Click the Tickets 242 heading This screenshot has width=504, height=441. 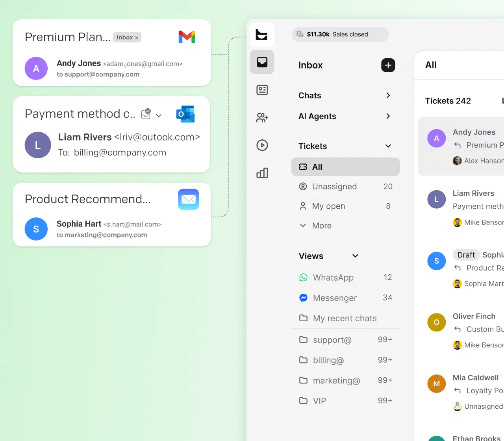(x=448, y=101)
